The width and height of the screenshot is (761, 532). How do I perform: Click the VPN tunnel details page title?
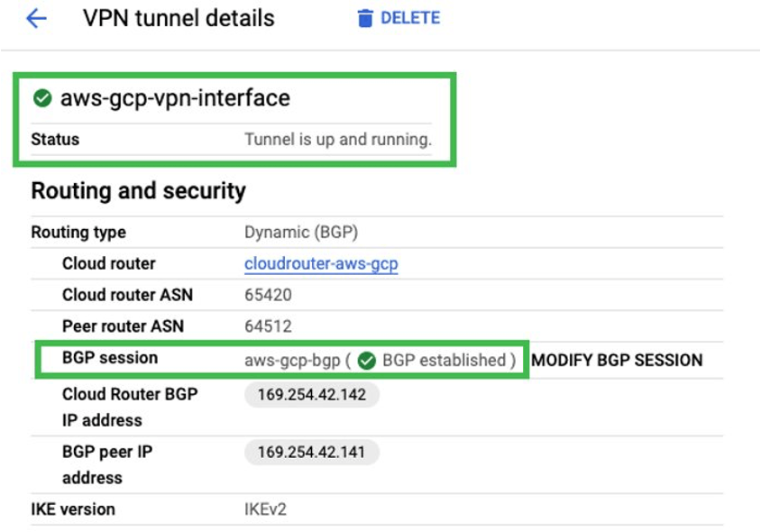(x=179, y=18)
